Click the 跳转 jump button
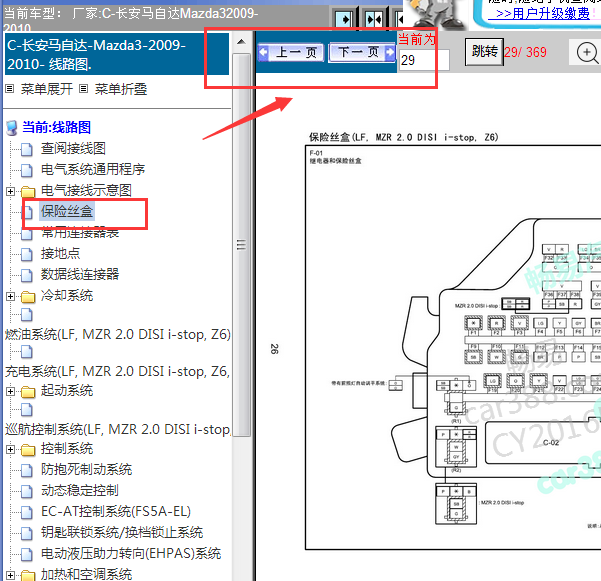The height and width of the screenshot is (581, 601). click(484, 52)
